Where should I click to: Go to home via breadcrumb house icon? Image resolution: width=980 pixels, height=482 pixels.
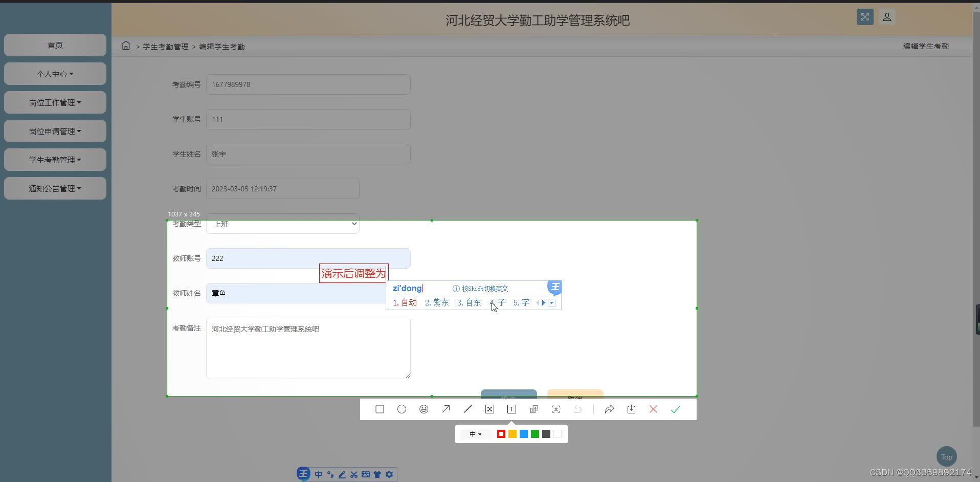(x=126, y=46)
